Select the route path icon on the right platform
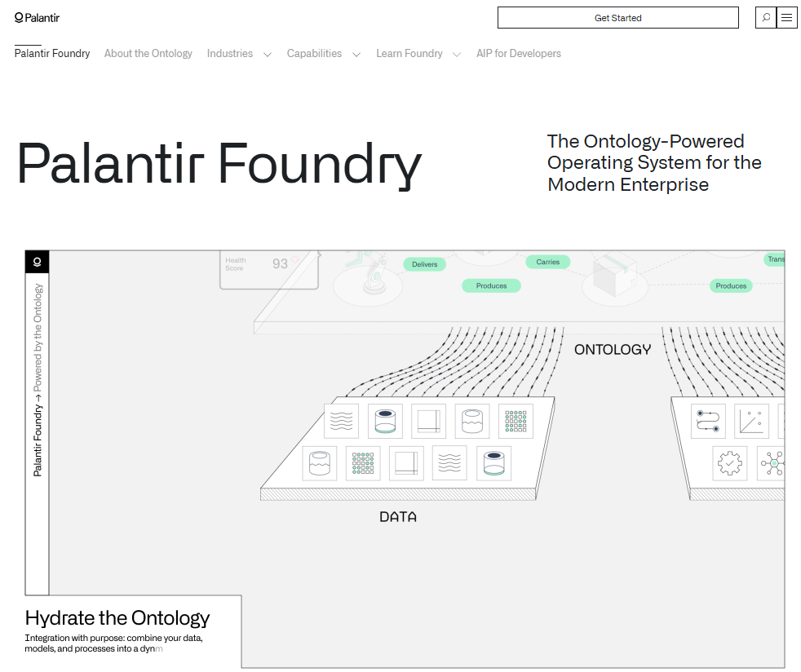Screen dimensions: 801x672 (x=708, y=421)
